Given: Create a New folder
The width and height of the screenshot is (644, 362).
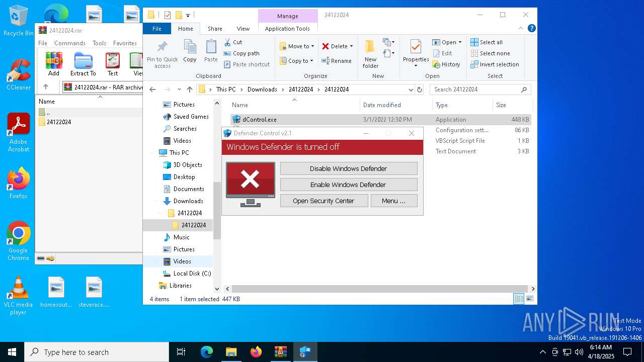Looking at the screenshot, I should point(370,54).
